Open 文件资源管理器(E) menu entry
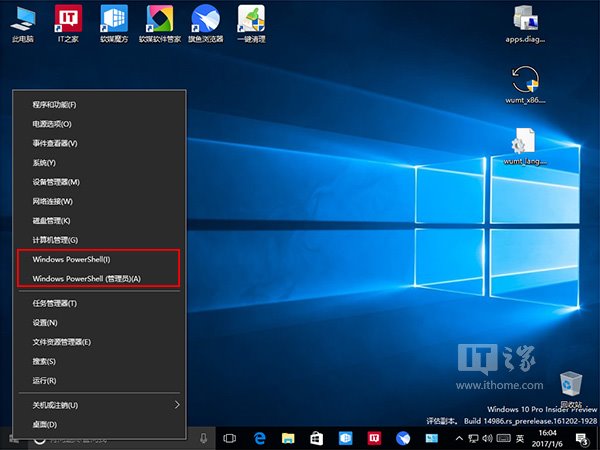Screen dimensions: 600x450 [99, 342]
